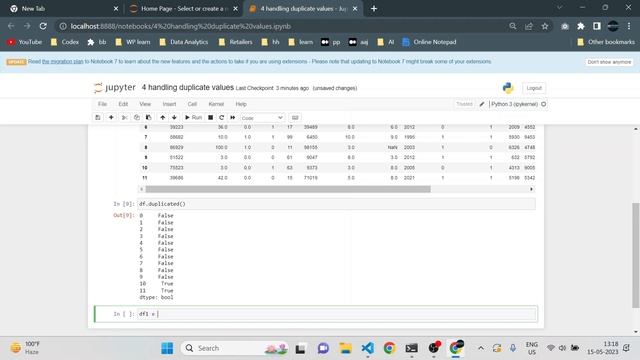The image size is (640, 360).
Task: Restart the kernel icon
Action: point(222,118)
